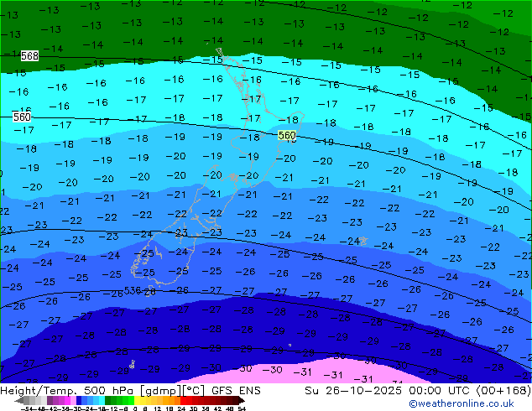Click the Chatham Islands outline east of New Zealand
The image size is (532, 411).
(363, 241)
